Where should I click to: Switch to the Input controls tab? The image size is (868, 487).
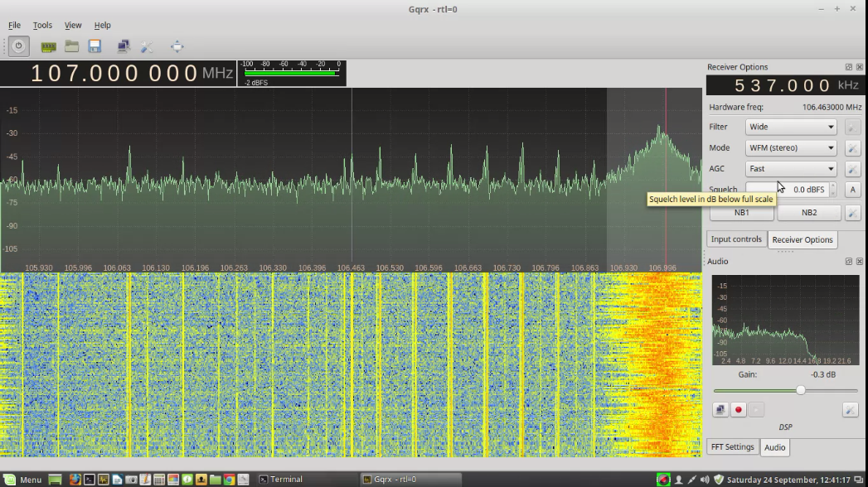(x=736, y=239)
